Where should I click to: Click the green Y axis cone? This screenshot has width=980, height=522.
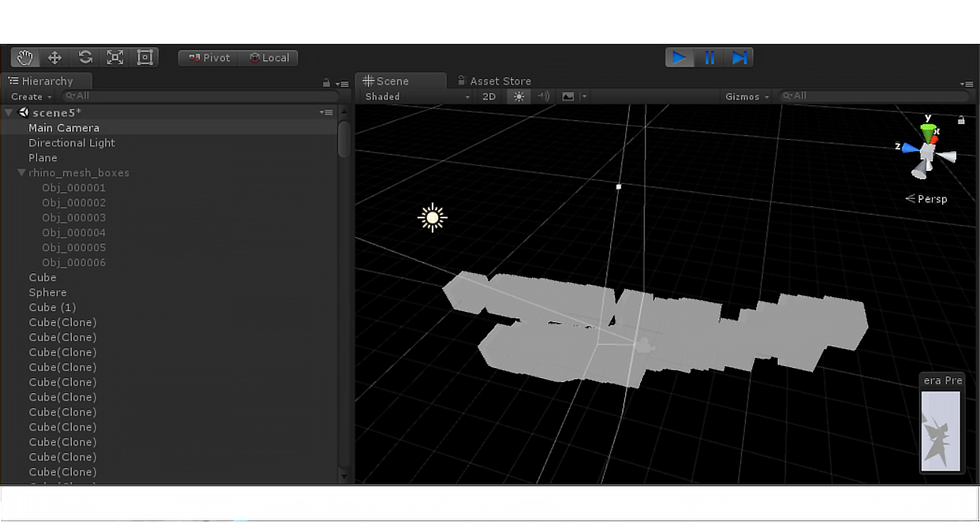pos(928,132)
